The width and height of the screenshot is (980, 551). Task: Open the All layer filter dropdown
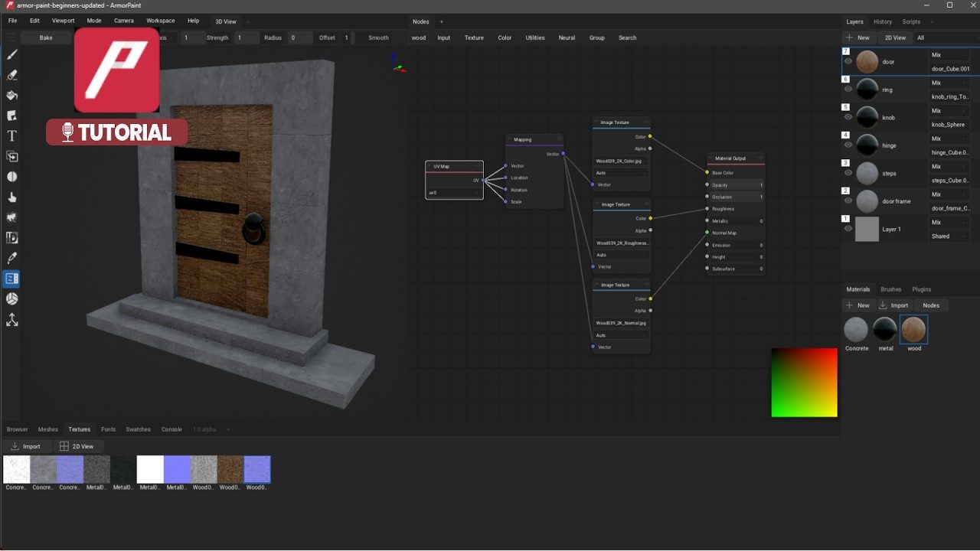click(947, 37)
